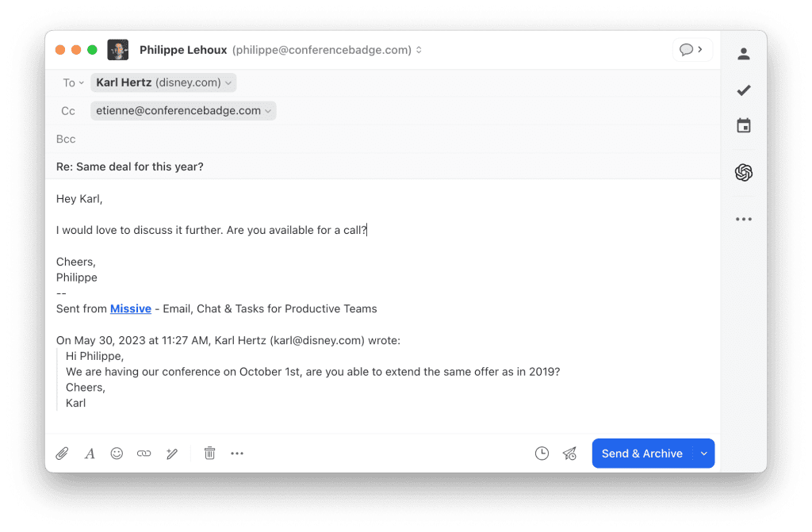Open more composer options ellipsis
Viewport: 812px width, 532px height.
pos(237,454)
